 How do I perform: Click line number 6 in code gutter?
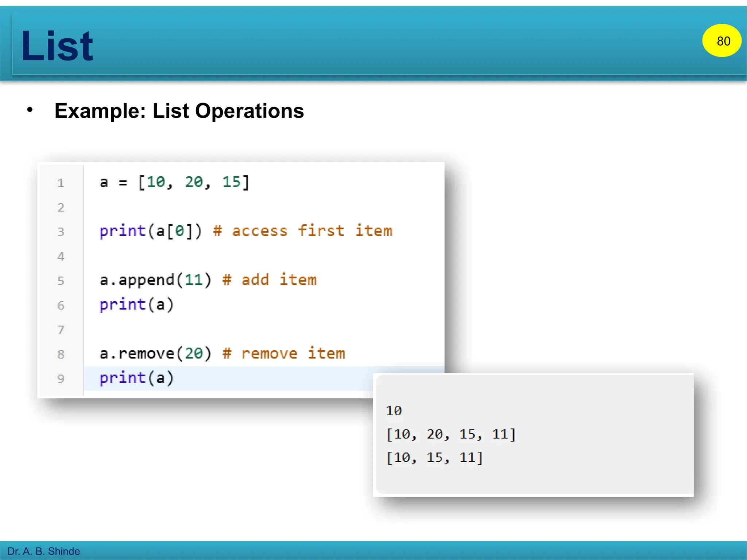[61, 305]
